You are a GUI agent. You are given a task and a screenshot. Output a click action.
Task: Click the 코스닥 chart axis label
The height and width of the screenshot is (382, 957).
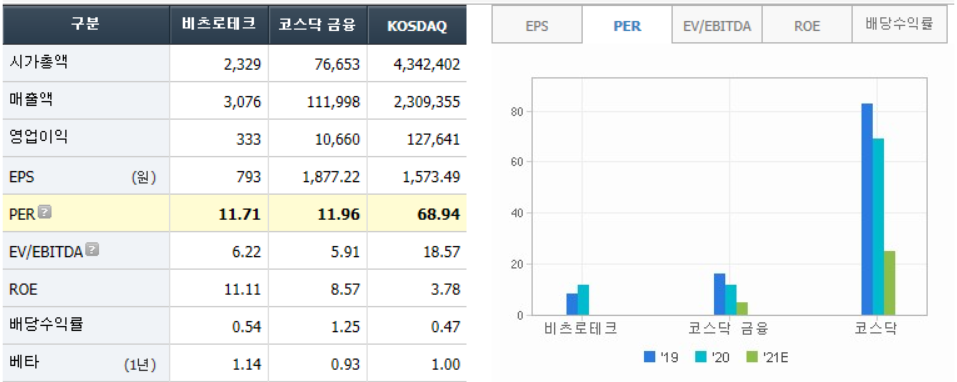coord(875,328)
